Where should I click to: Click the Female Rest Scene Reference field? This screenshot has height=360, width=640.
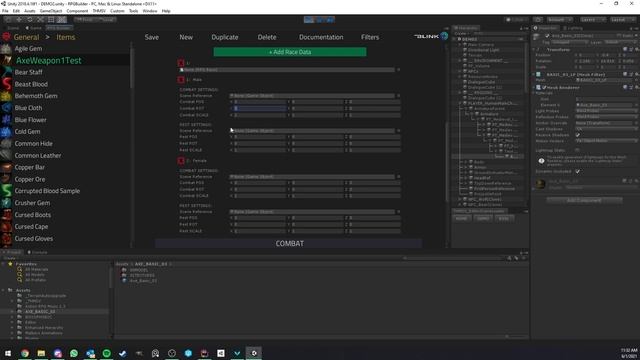click(x=312, y=211)
